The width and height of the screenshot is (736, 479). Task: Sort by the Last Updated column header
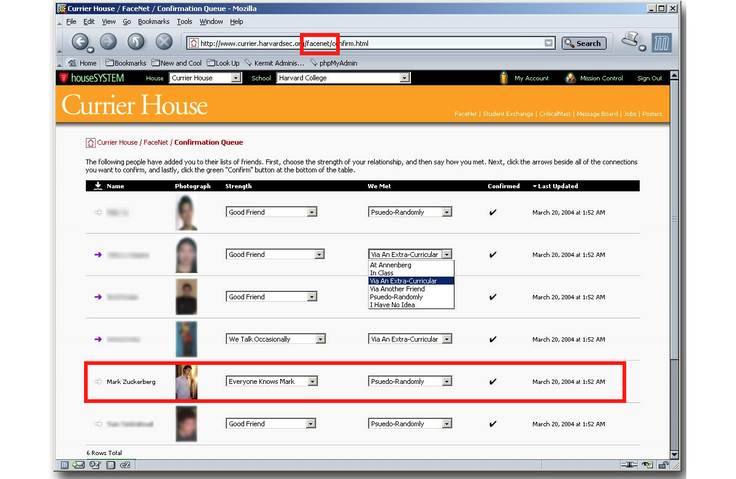(x=558, y=186)
